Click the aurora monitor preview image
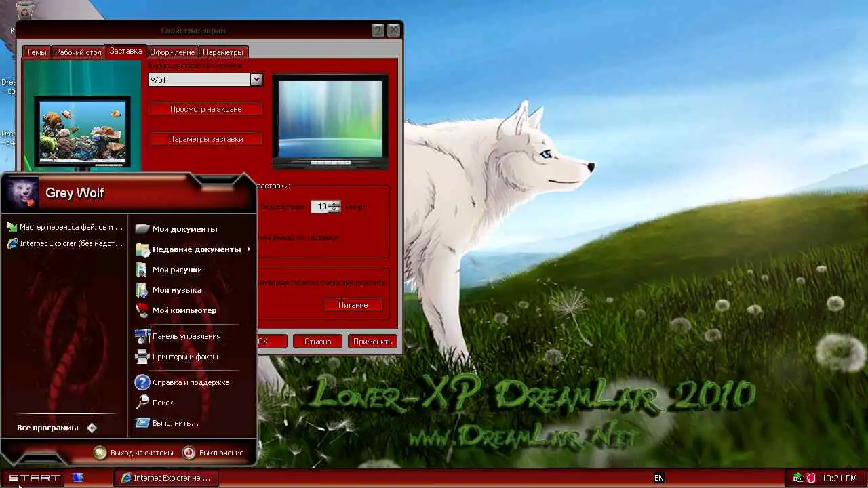 [x=330, y=121]
